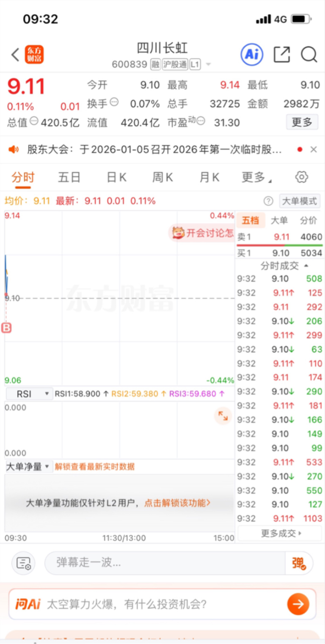Tap the stock code 600839

click(129, 64)
